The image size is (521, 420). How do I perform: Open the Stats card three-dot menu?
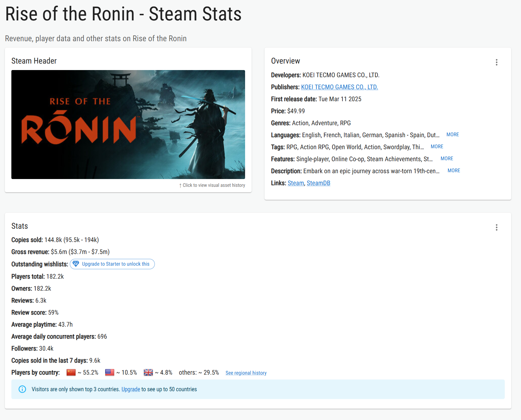496,227
